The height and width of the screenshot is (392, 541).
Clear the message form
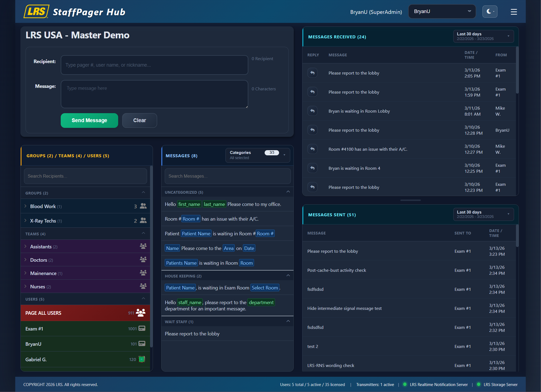(x=139, y=120)
